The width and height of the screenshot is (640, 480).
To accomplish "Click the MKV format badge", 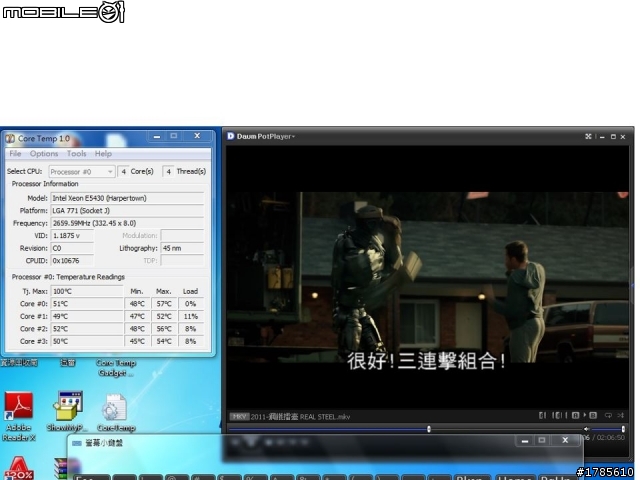I will tap(239, 416).
